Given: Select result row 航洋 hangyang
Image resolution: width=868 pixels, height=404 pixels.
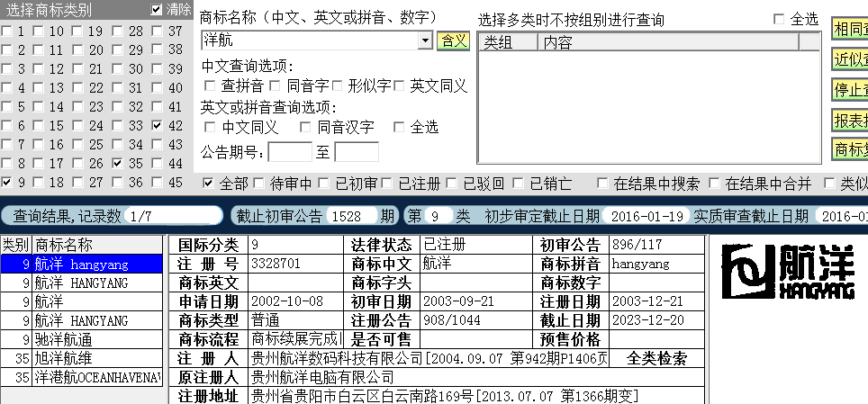Looking at the screenshot, I should coord(82,264).
